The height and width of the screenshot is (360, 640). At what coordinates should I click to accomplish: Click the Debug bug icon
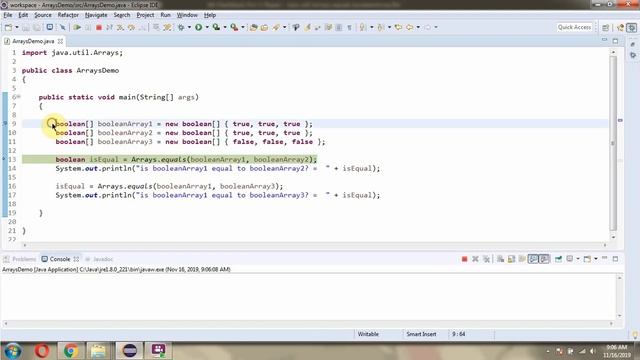click(x=181, y=27)
